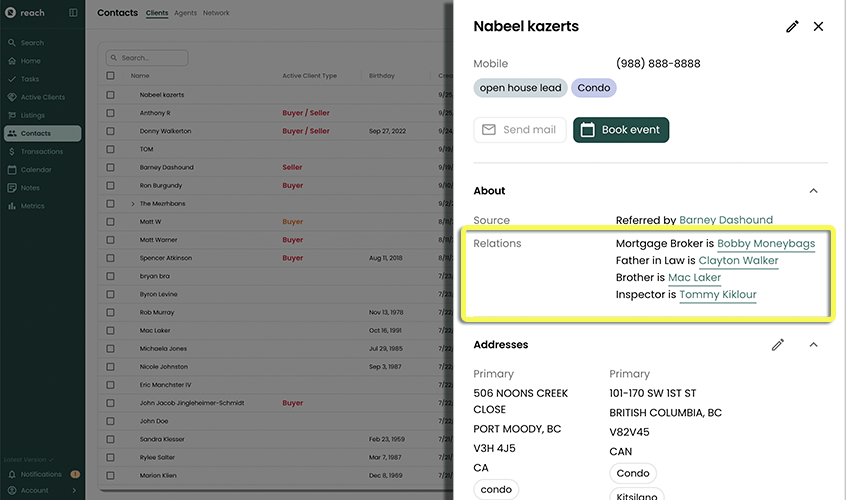Edit addresses using the pencil icon

pos(778,345)
